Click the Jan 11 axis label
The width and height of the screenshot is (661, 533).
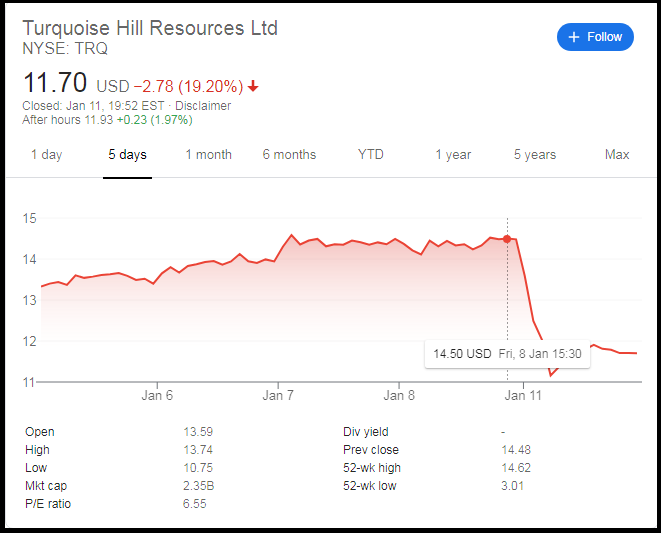(523, 396)
